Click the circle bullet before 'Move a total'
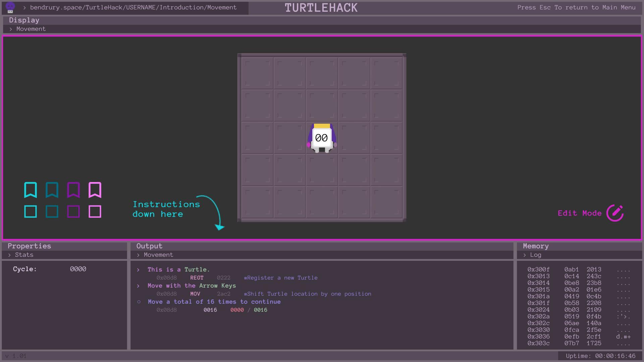Image resolution: width=644 pixels, height=362 pixels. [139, 302]
